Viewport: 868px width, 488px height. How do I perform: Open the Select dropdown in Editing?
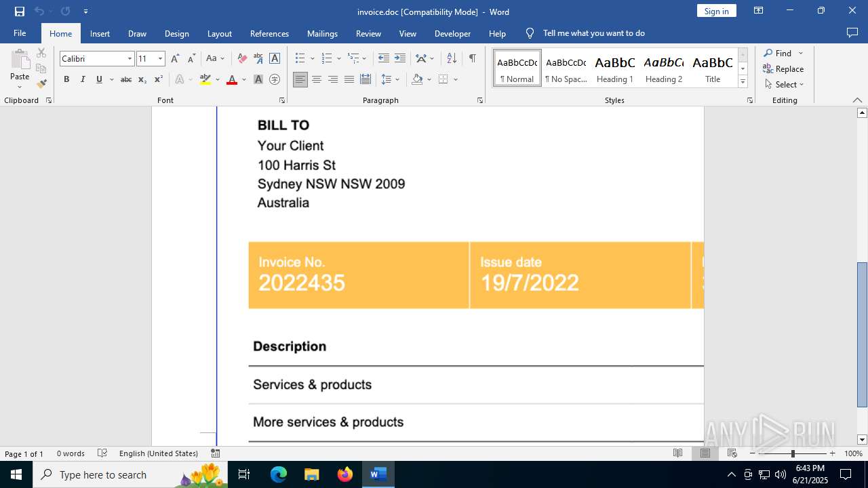784,85
